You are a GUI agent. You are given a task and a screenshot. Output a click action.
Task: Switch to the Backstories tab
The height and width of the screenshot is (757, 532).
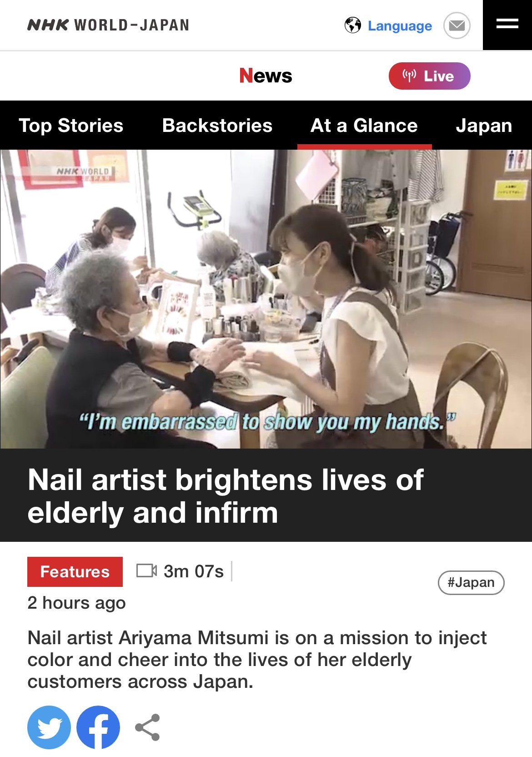point(217,126)
